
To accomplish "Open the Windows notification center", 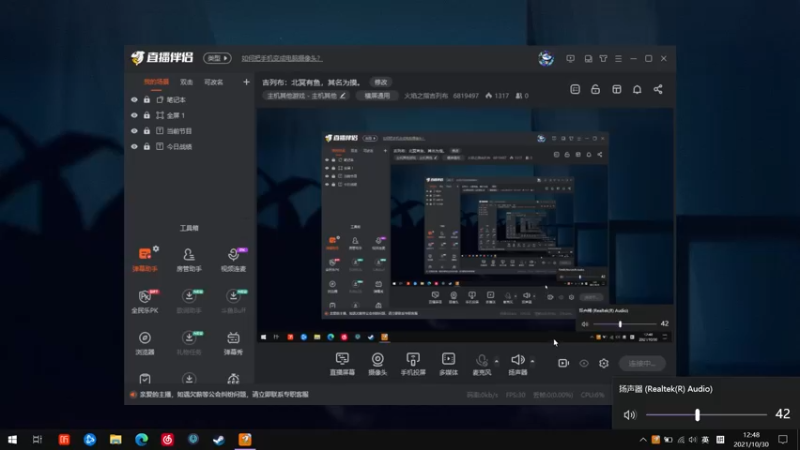I will tap(783, 439).
